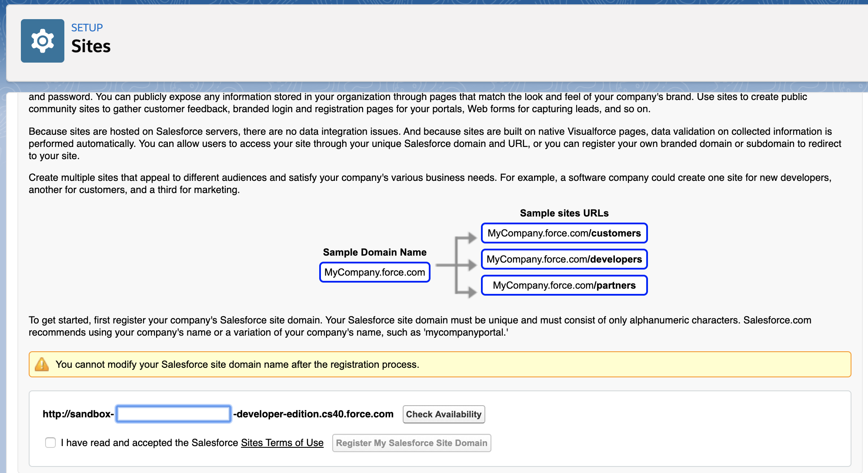Focus the site domain name input field
The image size is (868, 473).
coord(174,414)
